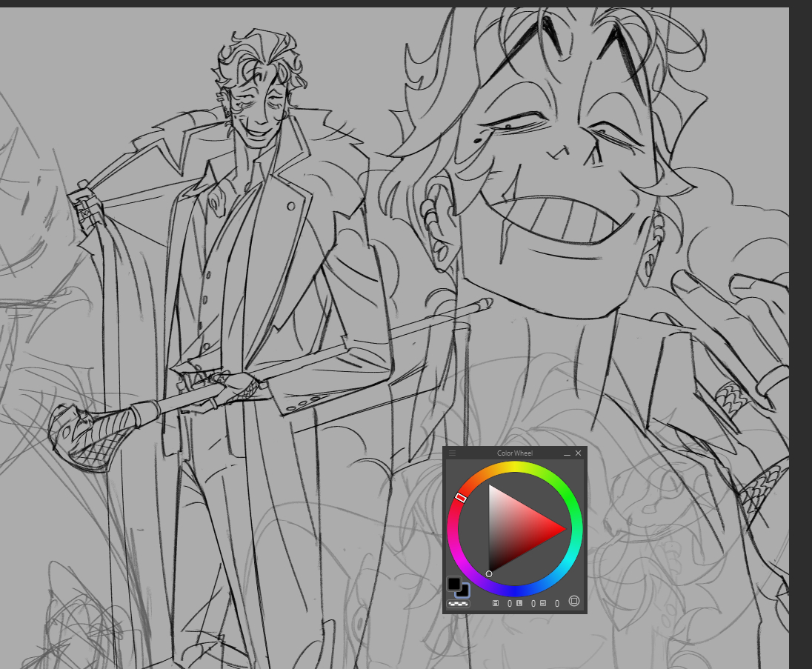Screen dimensions: 812x669
Task: Choose pure red at triangle's right corner
Action: [x=565, y=529]
